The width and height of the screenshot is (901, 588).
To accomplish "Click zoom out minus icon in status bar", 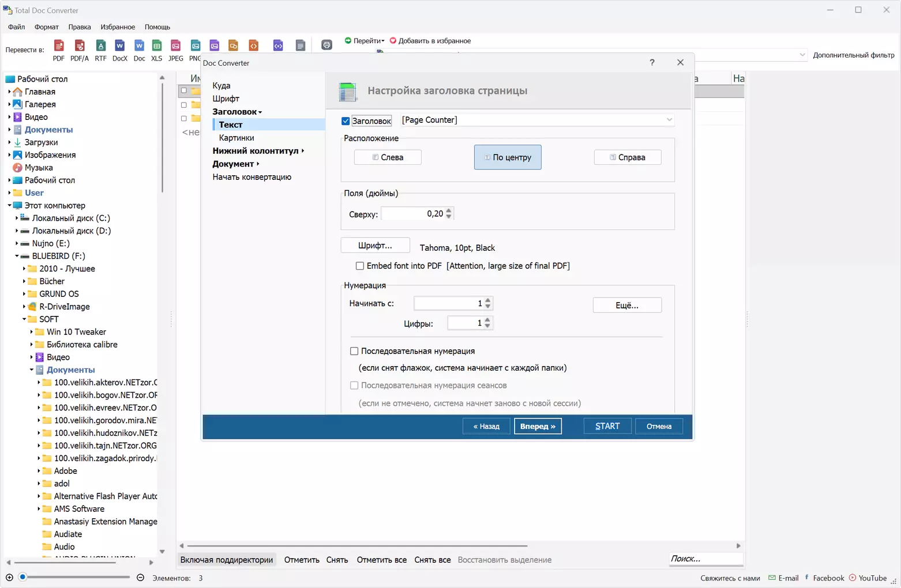I will pos(140,578).
